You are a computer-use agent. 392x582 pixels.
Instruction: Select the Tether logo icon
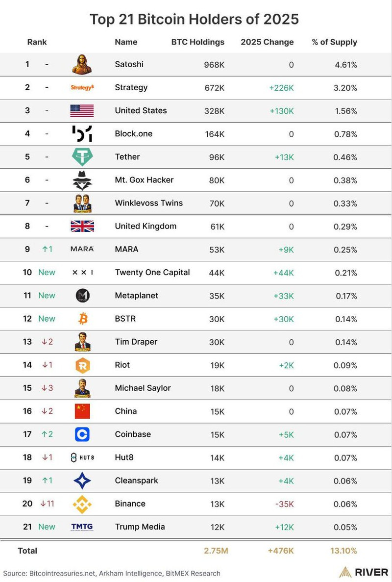[x=82, y=157]
